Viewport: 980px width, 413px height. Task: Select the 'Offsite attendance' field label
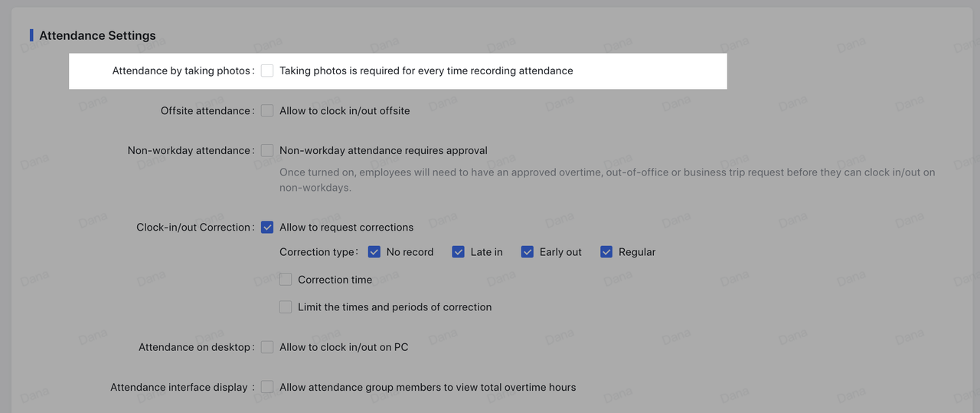point(205,110)
